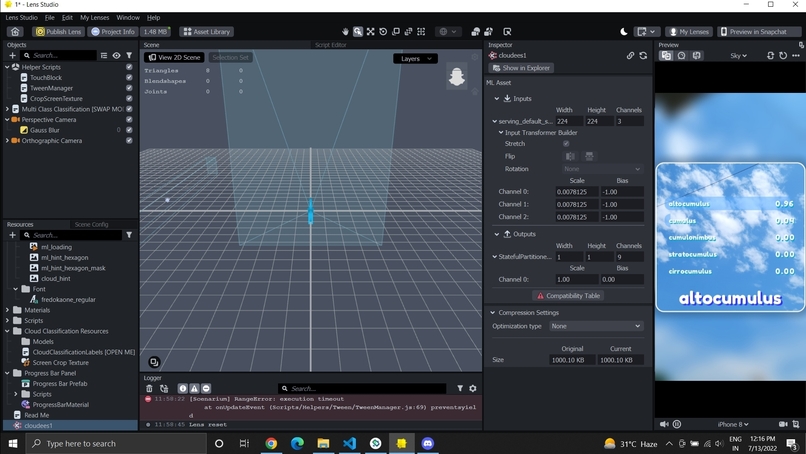The height and width of the screenshot is (454, 806).
Task: Mute the preview sound
Action: [664, 424]
